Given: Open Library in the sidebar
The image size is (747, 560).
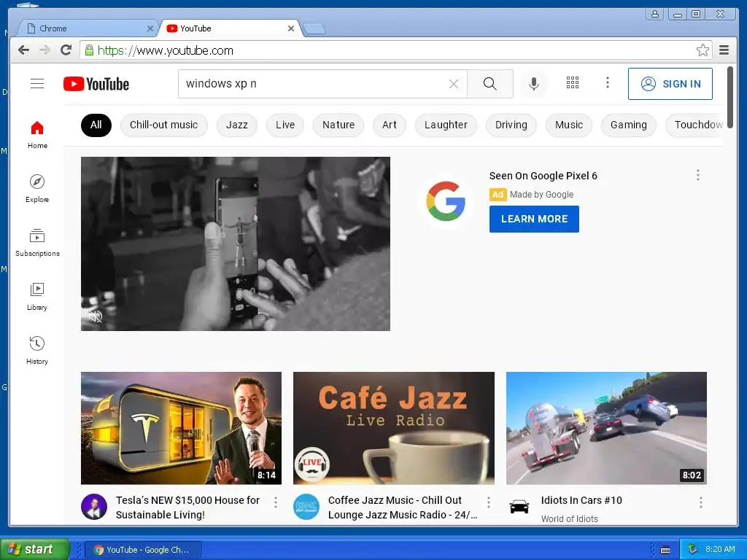Looking at the screenshot, I should pyautogui.click(x=37, y=296).
